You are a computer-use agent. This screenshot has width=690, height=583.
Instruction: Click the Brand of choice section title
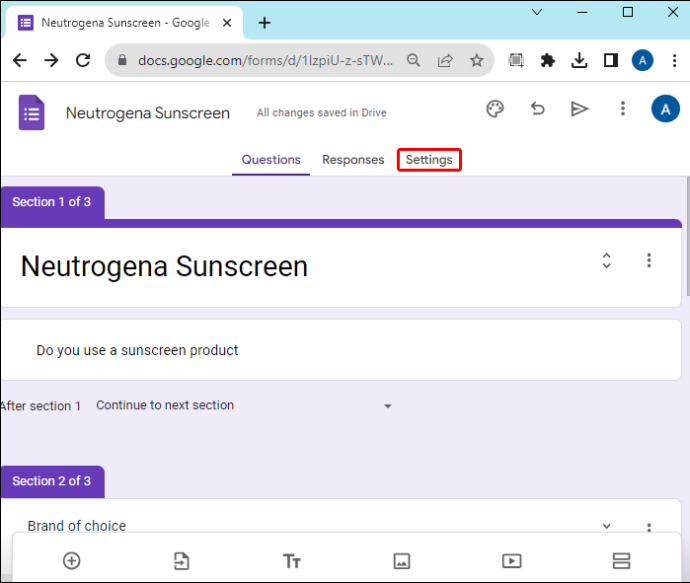pos(77,526)
